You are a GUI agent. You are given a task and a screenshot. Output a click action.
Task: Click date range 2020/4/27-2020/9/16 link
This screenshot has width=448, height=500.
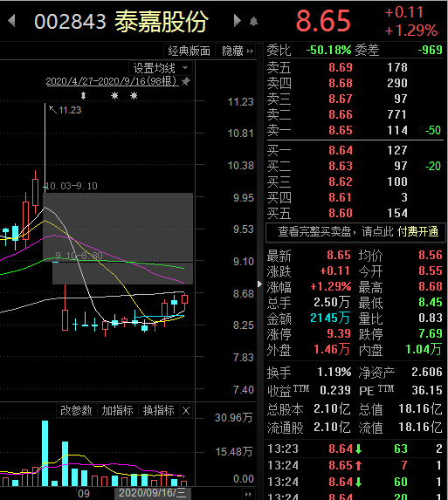pos(112,81)
